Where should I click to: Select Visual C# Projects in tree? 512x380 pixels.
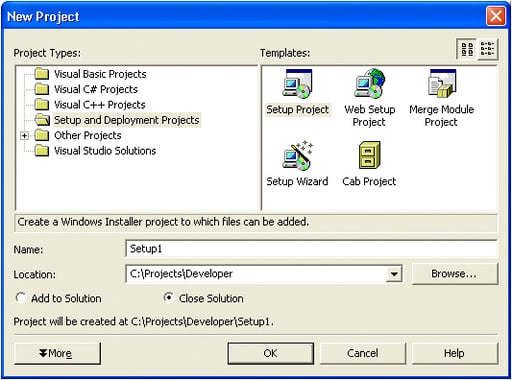coord(96,89)
